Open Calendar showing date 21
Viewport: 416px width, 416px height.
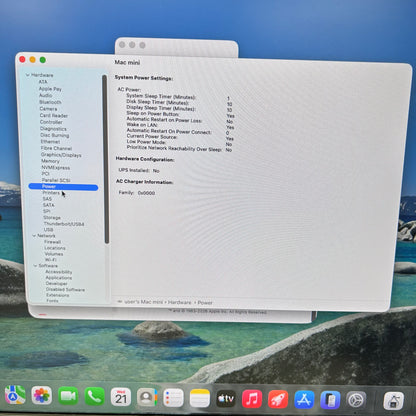point(121,397)
